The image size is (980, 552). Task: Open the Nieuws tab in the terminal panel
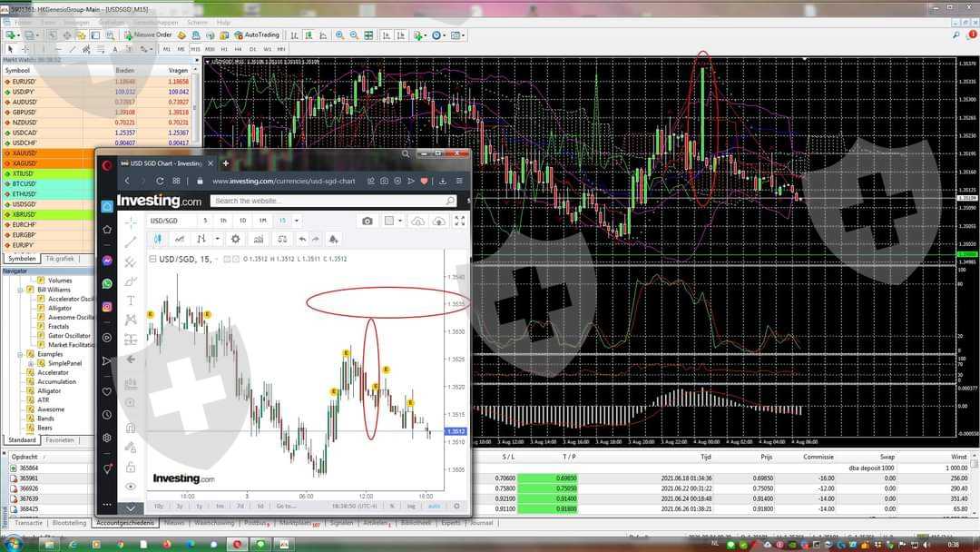[x=173, y=523]
